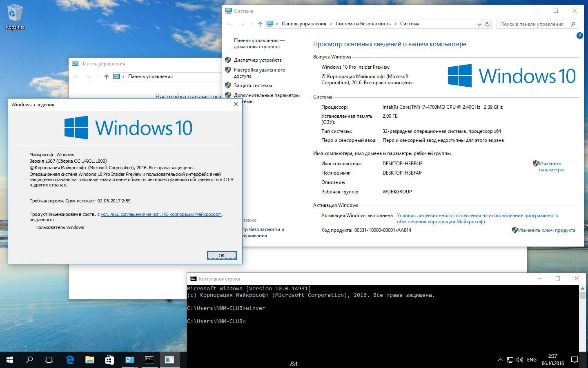The height and width of the screenshot is (368, 588).
Task: Go back in the Система window
Action: coord(230,24)
